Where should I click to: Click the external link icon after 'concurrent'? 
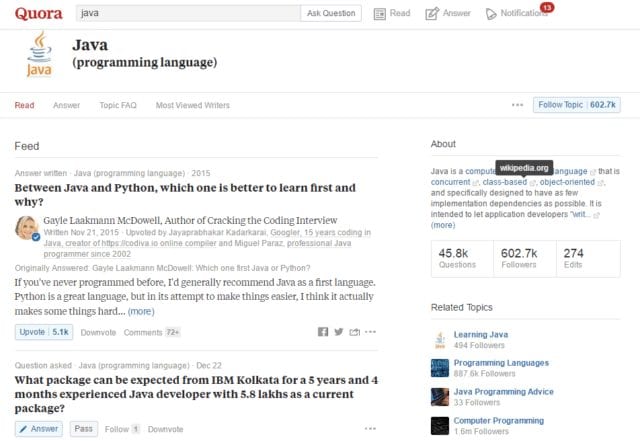pyautogui.click(x=475, y=183)
